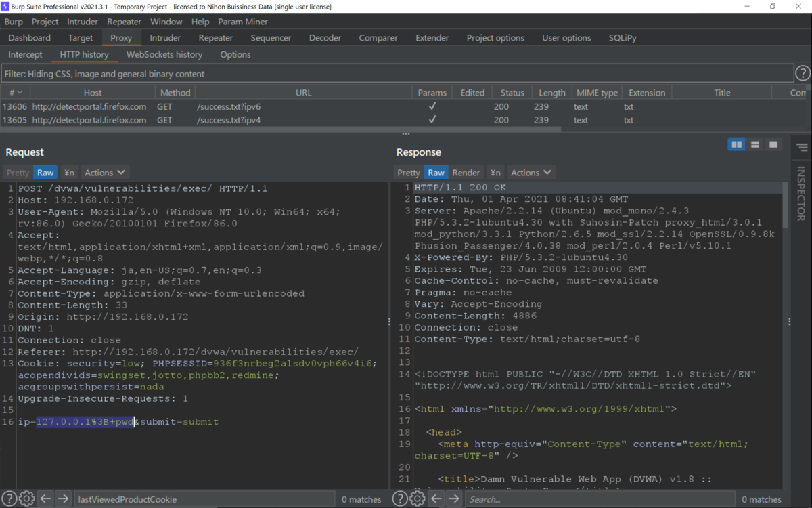The height and width of the screenshot is (508, 812).
Task: Switch to combined tabbed layout icon
Action: [773, 144]
